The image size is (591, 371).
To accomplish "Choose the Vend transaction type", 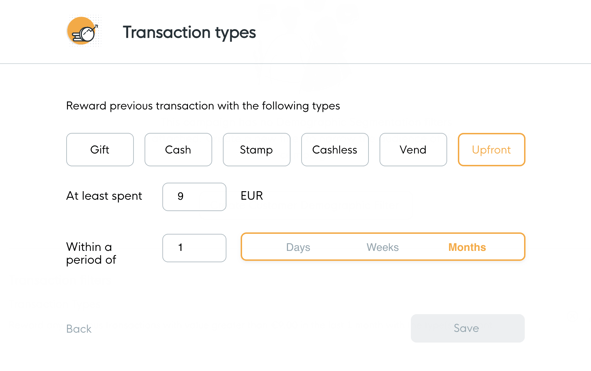I will (x=413, y=150).
